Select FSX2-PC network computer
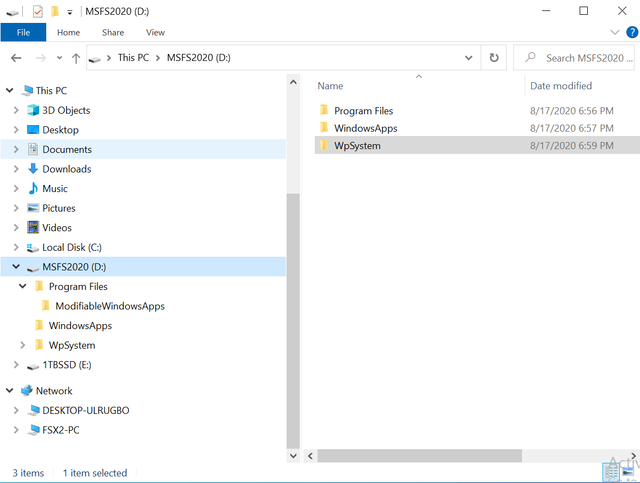 [61, 430]
